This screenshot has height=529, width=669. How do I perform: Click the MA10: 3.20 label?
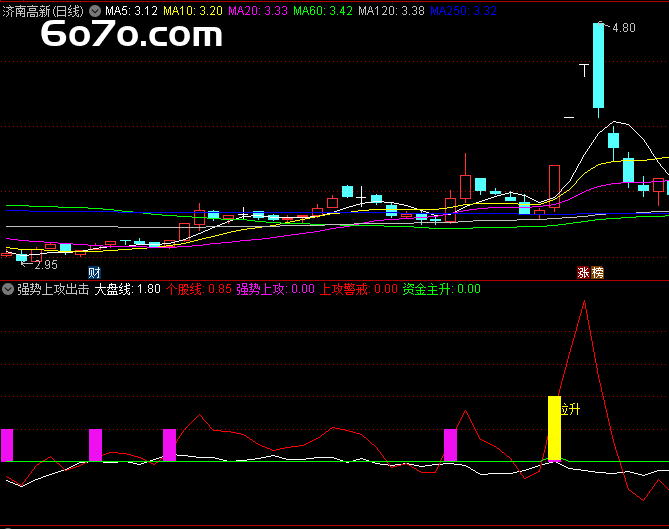coord(193,11)
